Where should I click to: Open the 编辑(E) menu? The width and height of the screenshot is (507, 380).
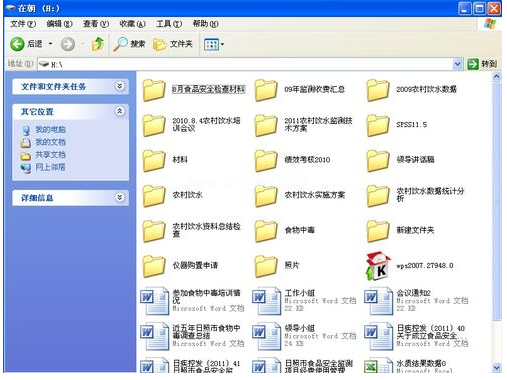pos(59,24)
